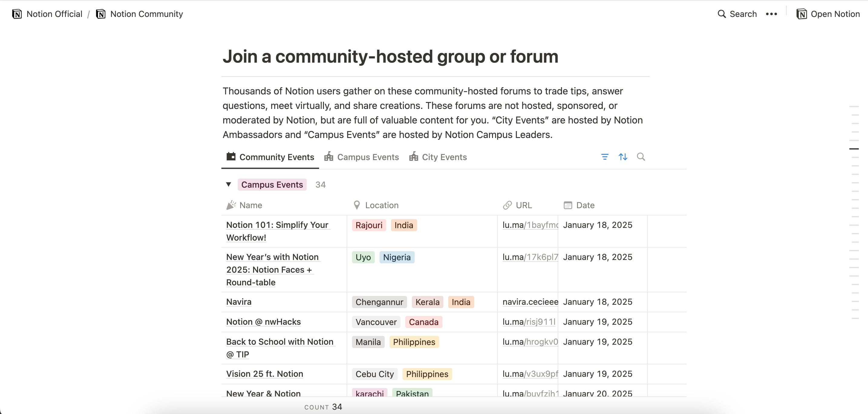Image resolution: width=868 pixels, height=414 pixels.
Task: Open Notion @ nwHacks event
Action: pos(263,322)
